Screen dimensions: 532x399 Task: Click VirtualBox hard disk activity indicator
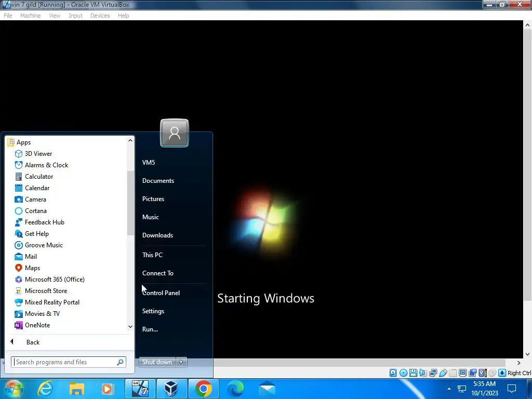pos(393,373)
